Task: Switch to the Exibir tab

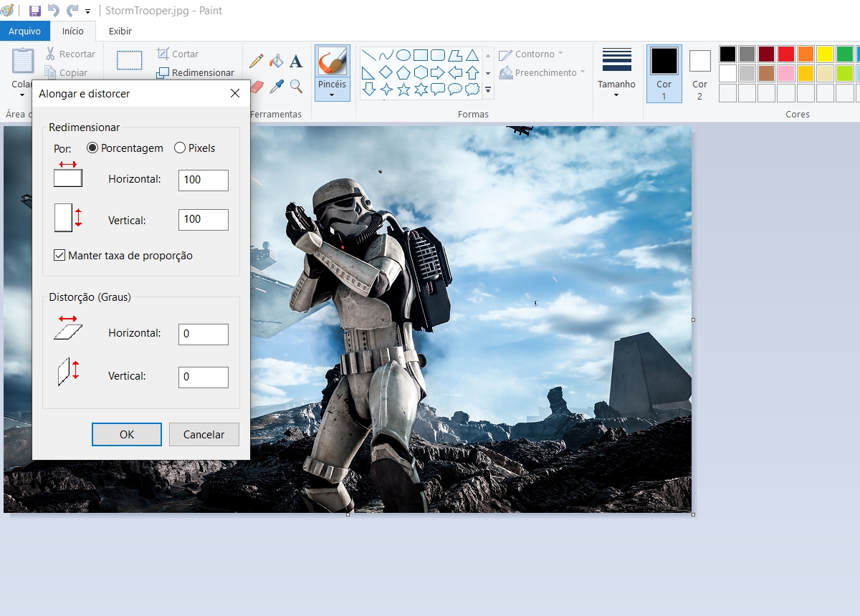Action: pyautogui.click(x=120, y=31)
